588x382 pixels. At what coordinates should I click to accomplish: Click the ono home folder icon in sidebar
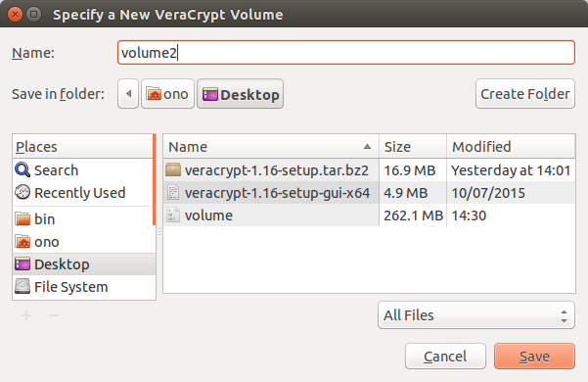[23, 242]
